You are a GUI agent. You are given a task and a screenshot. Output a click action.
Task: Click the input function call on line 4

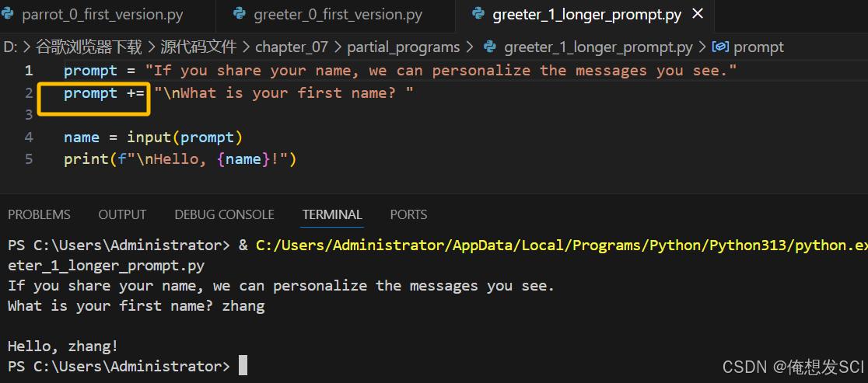[x=185, y=137]
